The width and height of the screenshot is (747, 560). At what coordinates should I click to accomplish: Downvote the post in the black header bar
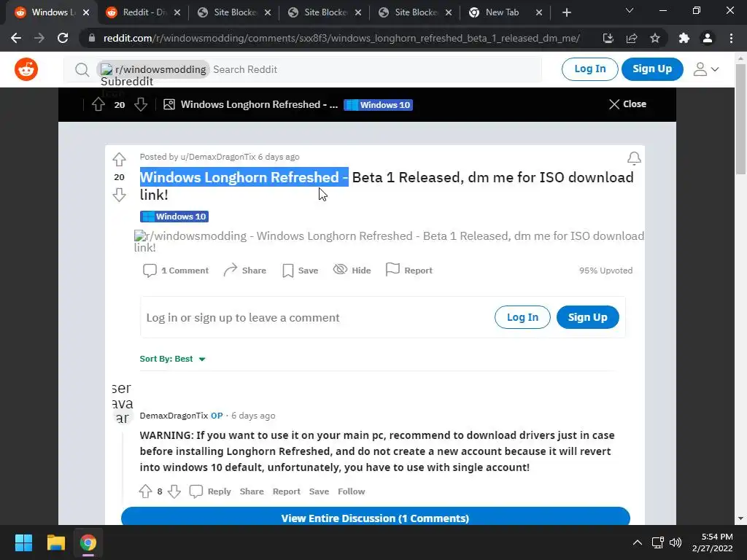[141, 104]
